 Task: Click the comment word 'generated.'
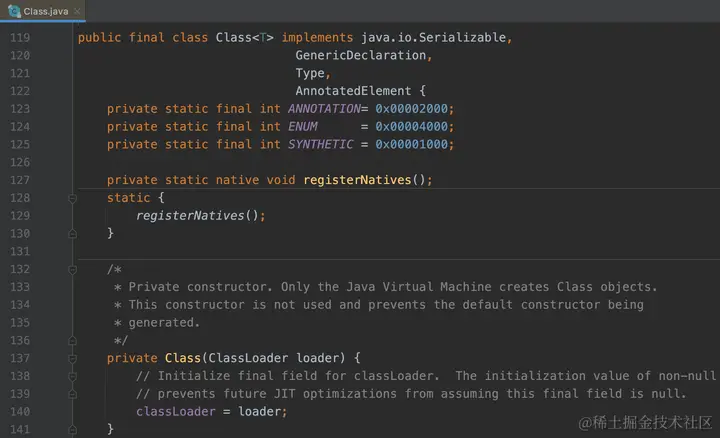164,323
